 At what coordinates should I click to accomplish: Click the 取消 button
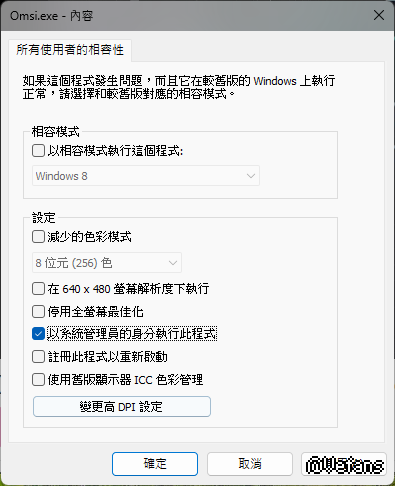point(250,464)
